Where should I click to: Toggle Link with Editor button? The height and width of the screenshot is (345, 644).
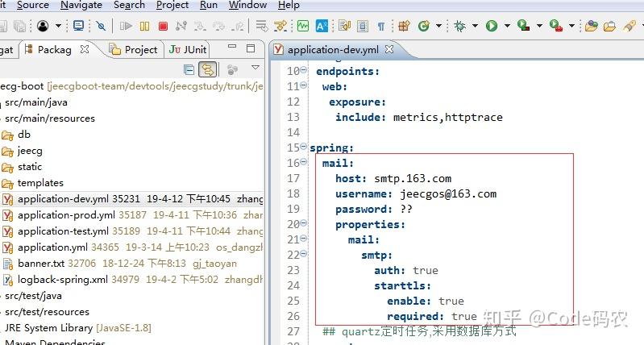207,70
